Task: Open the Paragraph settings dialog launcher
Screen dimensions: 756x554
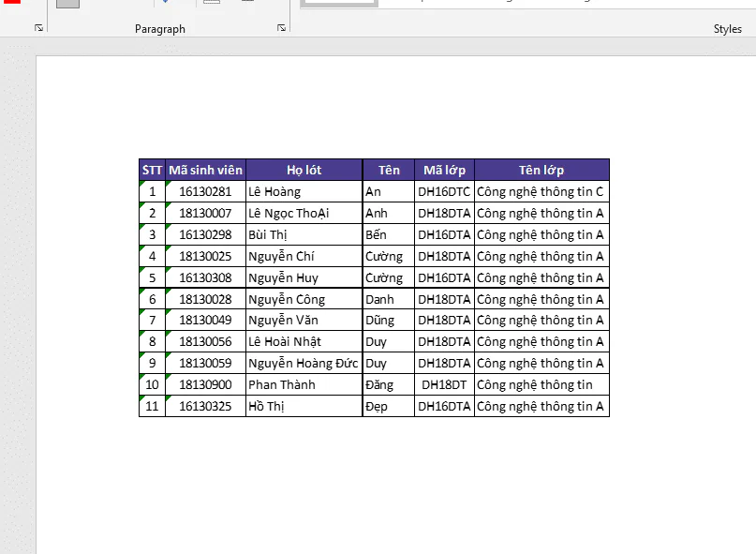Action: pos(281,28)
